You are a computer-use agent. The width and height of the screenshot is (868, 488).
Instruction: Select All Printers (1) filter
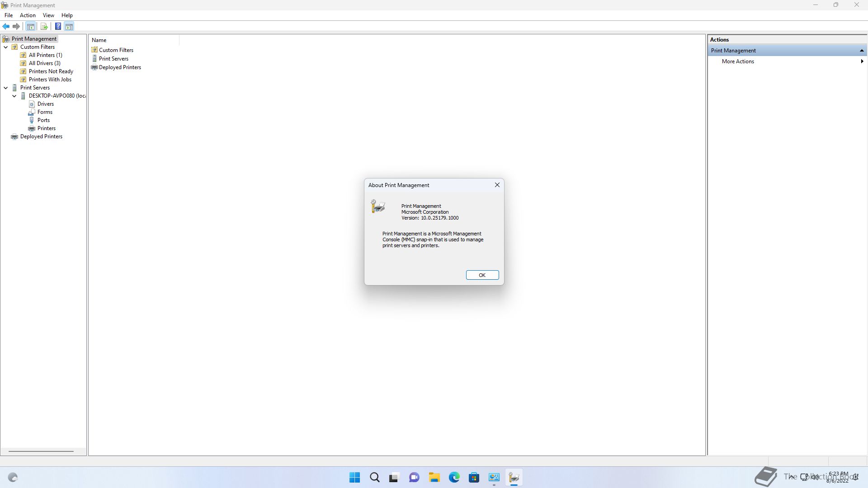45,55
